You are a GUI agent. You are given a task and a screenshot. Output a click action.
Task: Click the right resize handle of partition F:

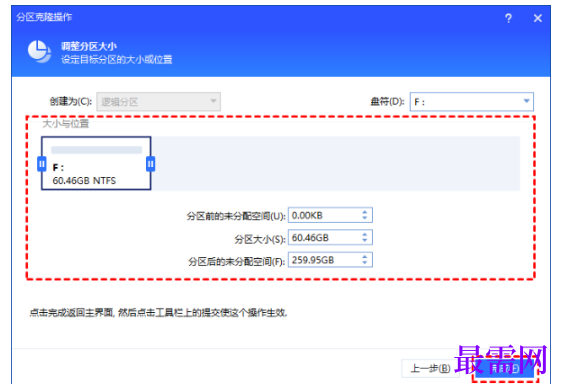(151, 164)
